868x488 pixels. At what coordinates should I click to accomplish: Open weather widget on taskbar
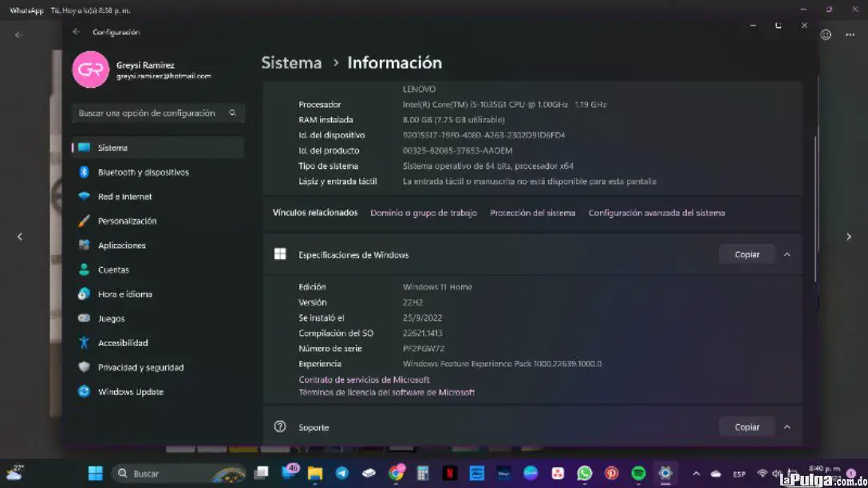pyautogui.click(x=15, y=473)
